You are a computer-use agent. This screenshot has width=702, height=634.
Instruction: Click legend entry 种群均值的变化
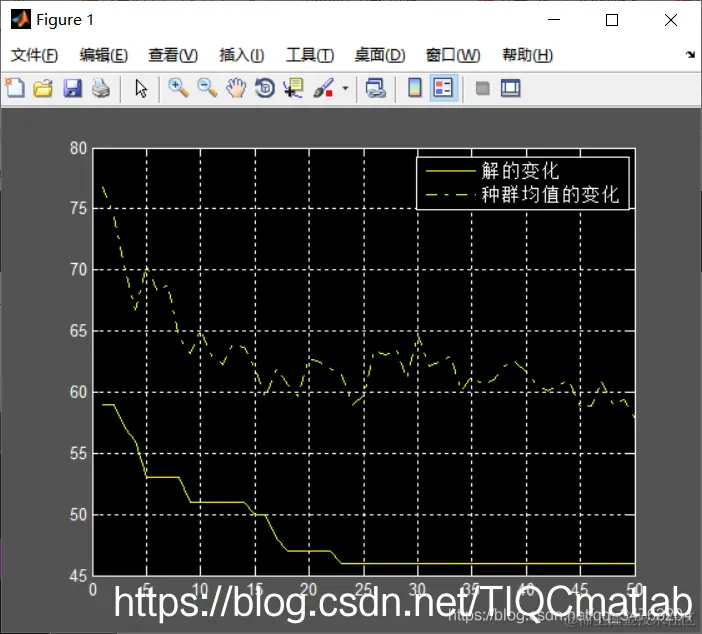550,194
